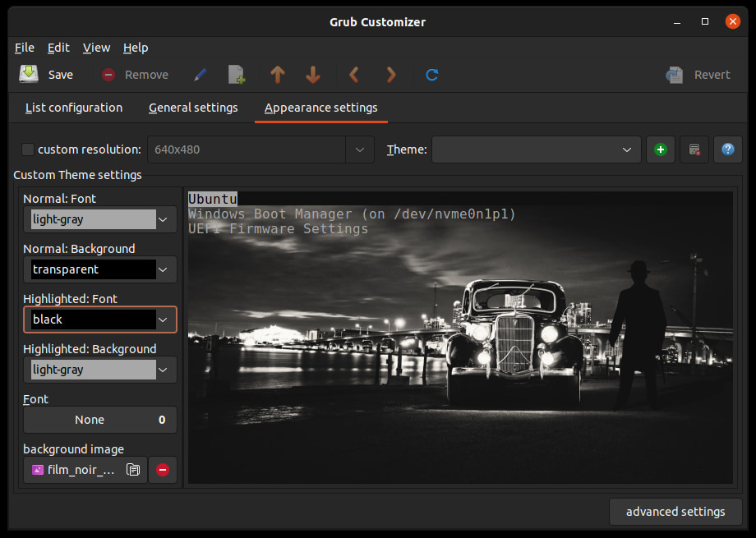This screenshot has width=756, height=538.
Task: Select the Appearance settings tab
Action: tap(321, 108)
